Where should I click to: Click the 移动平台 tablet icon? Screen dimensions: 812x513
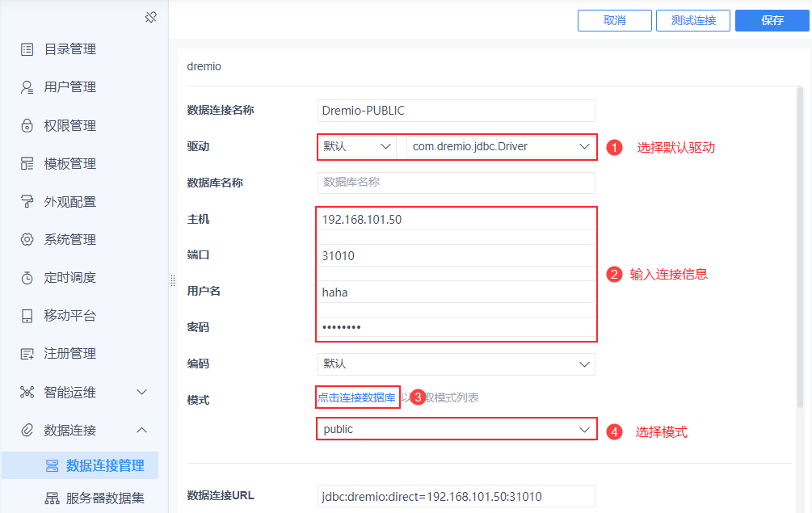coord(27,316)
